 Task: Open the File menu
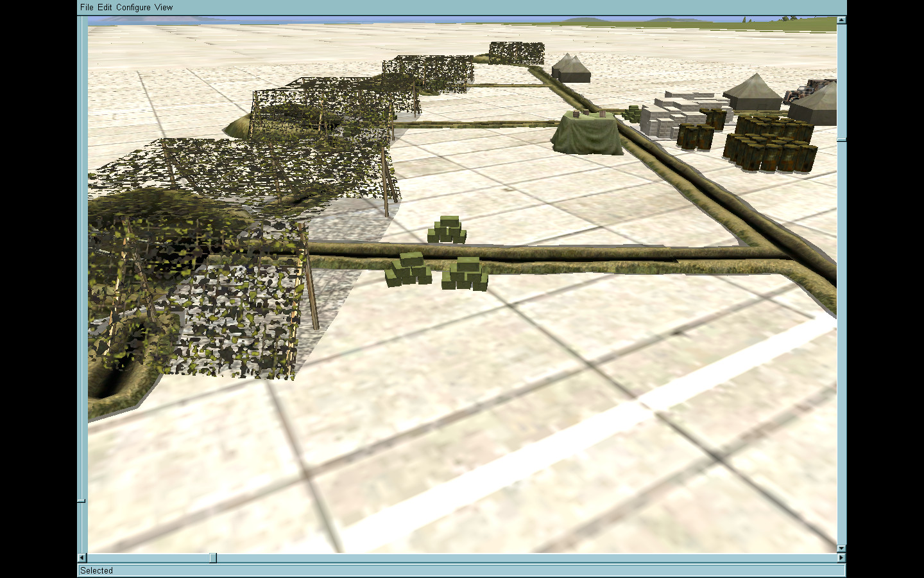(87, 7)
